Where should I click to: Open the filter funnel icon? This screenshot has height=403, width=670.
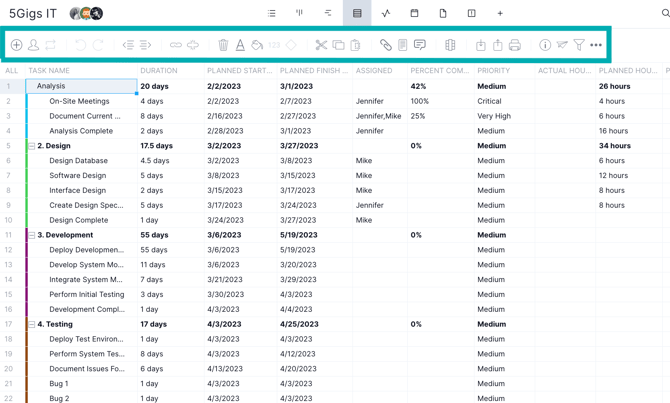[579, 45]
